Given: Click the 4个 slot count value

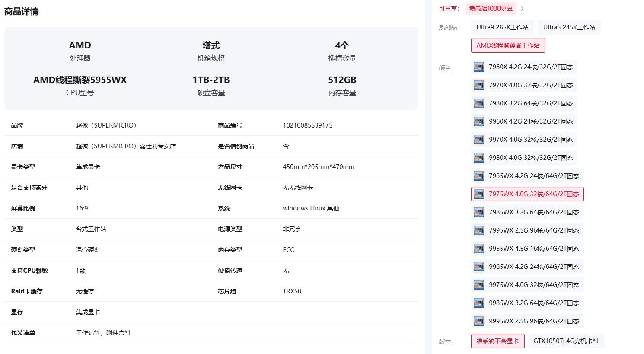Looking at the screenshot, I should (342, 45).
